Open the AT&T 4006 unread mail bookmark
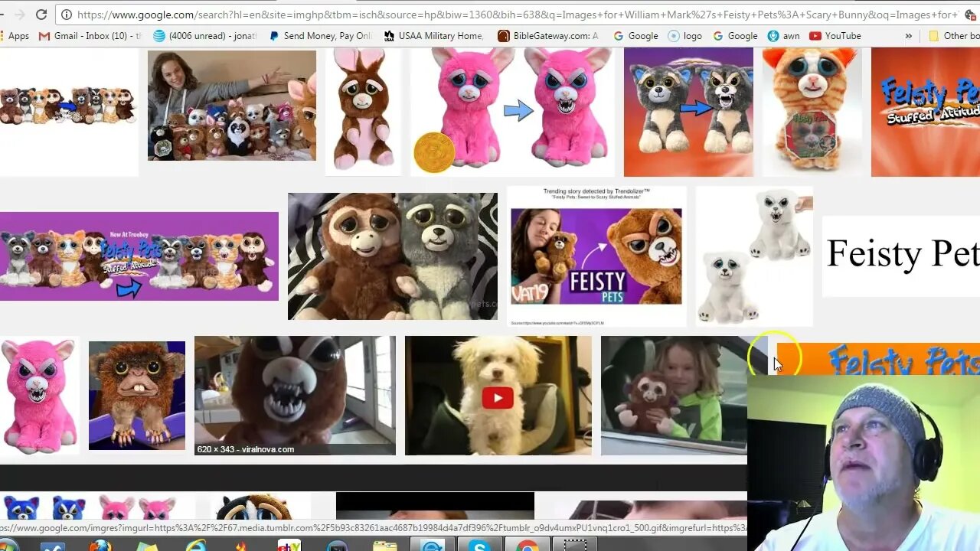This screenshot has height=551, width=980. (x=205, y=36)
